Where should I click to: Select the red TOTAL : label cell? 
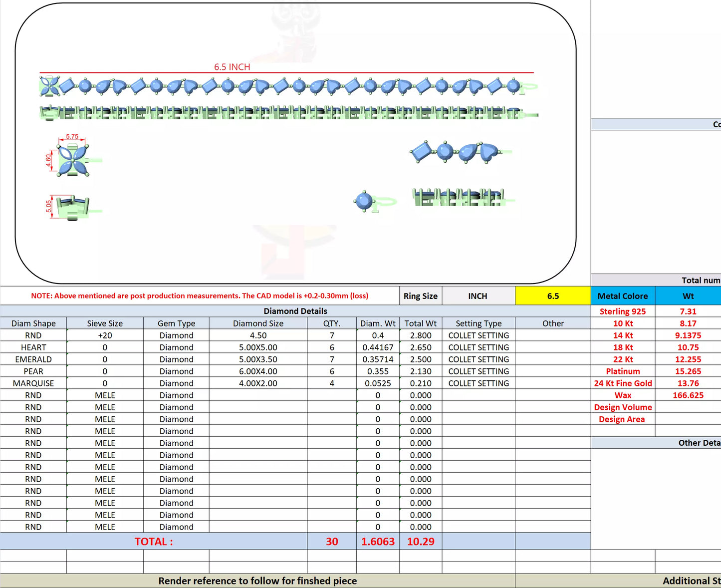[154, 542]
